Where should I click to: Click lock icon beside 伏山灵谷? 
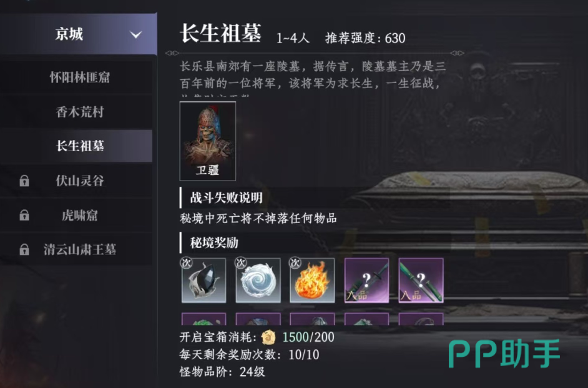click(24, 181)
